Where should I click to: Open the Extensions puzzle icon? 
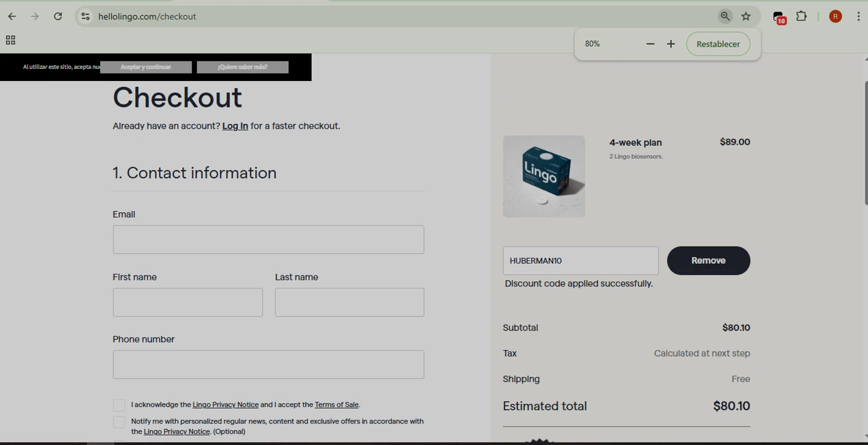801,16
